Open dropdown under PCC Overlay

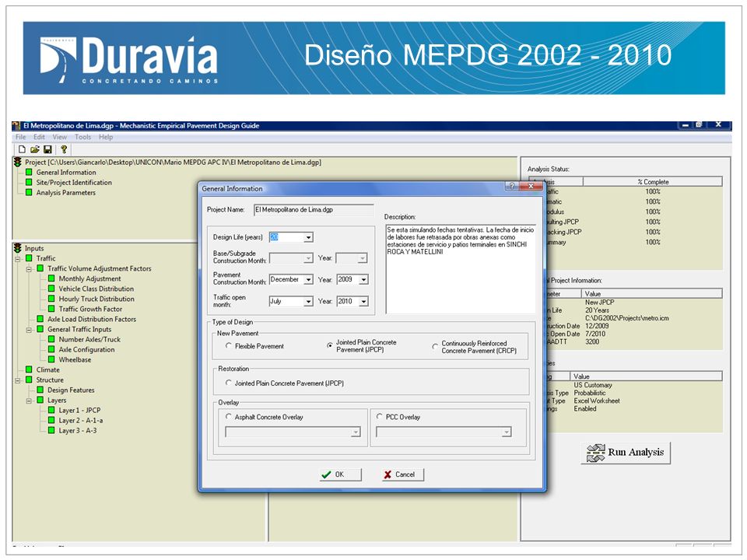507,432
